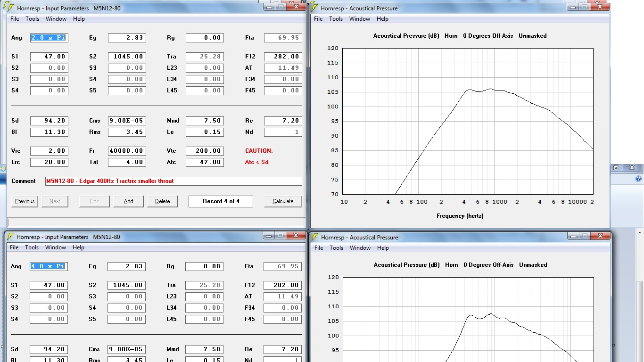Open Help menu in bottom-right Acoustical Pressure window

[x=383, y=248]
